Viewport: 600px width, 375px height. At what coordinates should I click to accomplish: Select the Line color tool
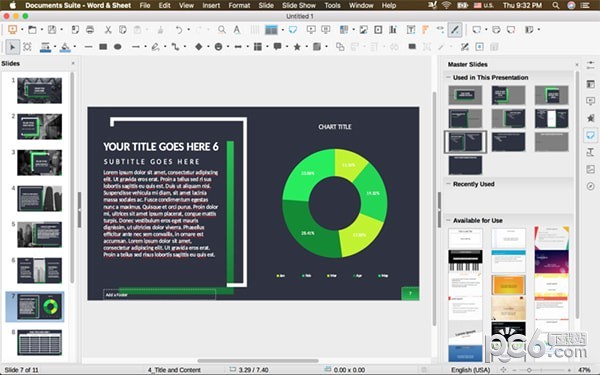pyautogui.click(x=45, y=47)
